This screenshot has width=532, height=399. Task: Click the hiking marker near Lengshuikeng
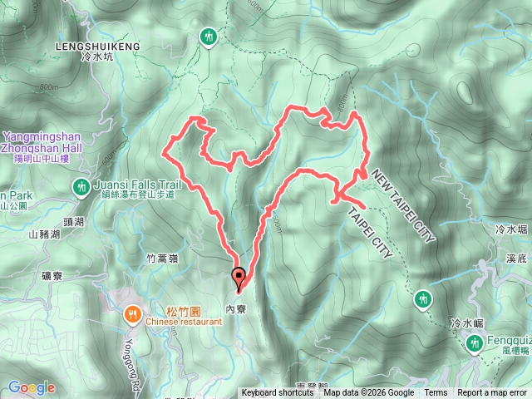point(209,37)
